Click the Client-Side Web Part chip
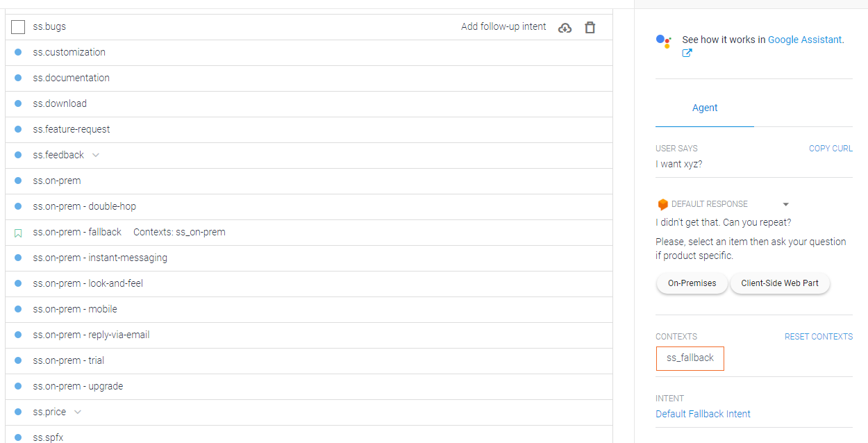Screen dimensions: 868x443 pos(779,283)
